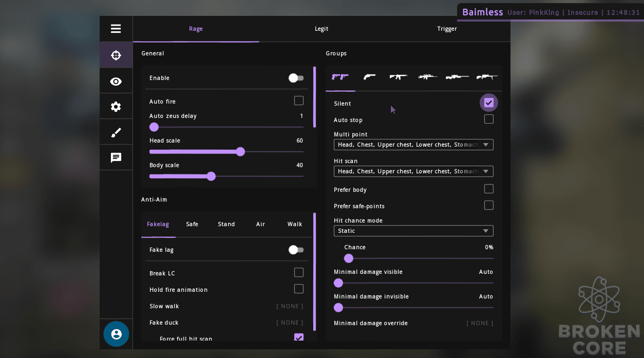Image resolution: width=644 pixels, height=358 pixels.
Task: Set the Slow walk keybind
Action: [290, 306]
